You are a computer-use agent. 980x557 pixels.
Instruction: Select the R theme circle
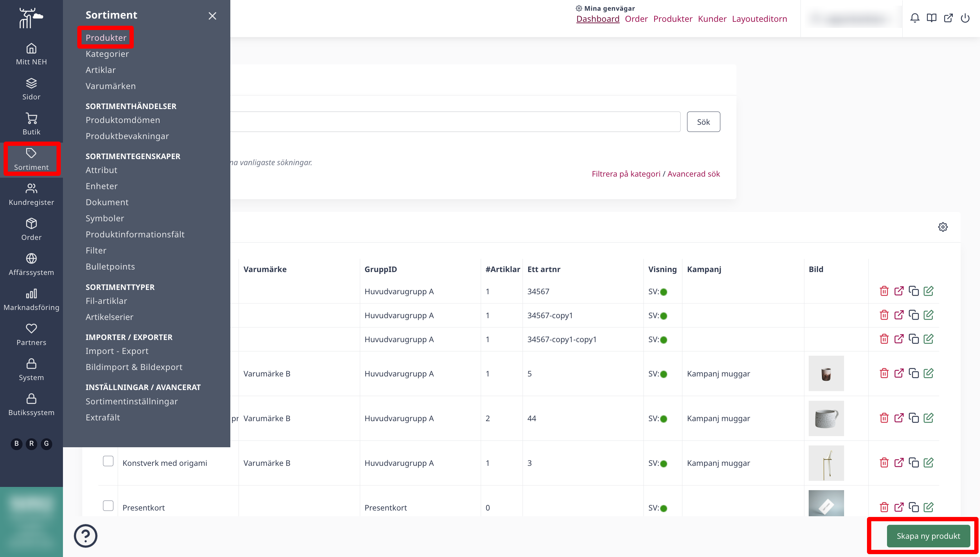[31, 444]
